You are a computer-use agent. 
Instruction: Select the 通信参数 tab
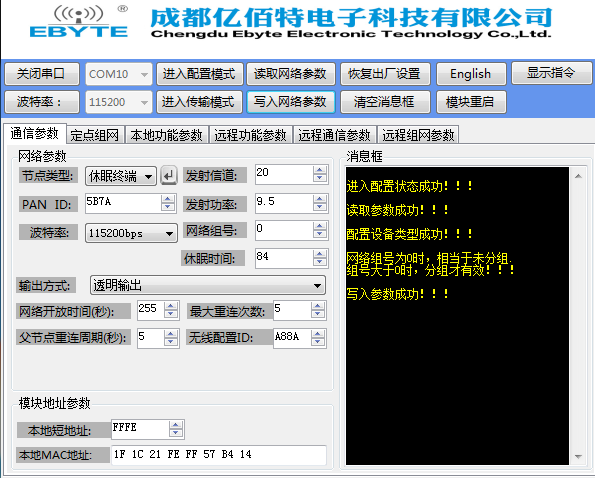35,133
